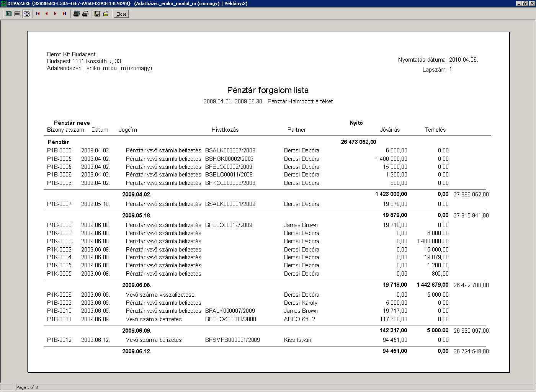Print the report with printer icon
The height and width of the screenshot is (392, 536).
pyautogui.click(x=85, y=14)
